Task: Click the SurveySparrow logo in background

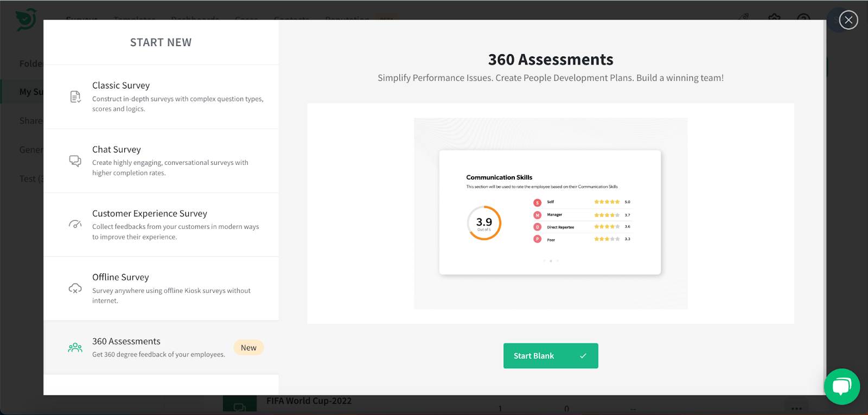Action: click(x=25, y=20)
